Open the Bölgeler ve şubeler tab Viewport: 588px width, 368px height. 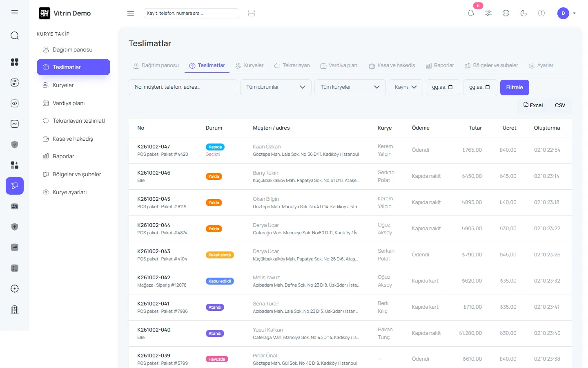pos(491,65)
